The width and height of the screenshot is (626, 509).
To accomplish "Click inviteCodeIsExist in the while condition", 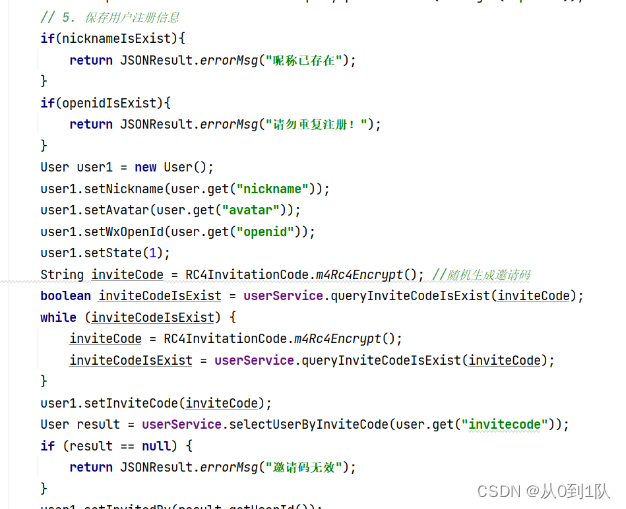I will point(153,317).
